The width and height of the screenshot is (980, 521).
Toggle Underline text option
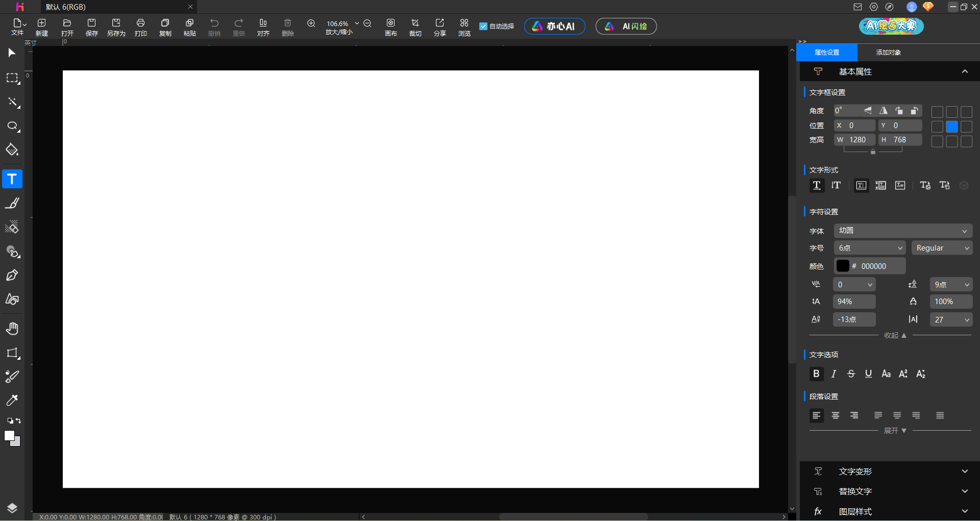pyautogui.click(x=868, y=374)
